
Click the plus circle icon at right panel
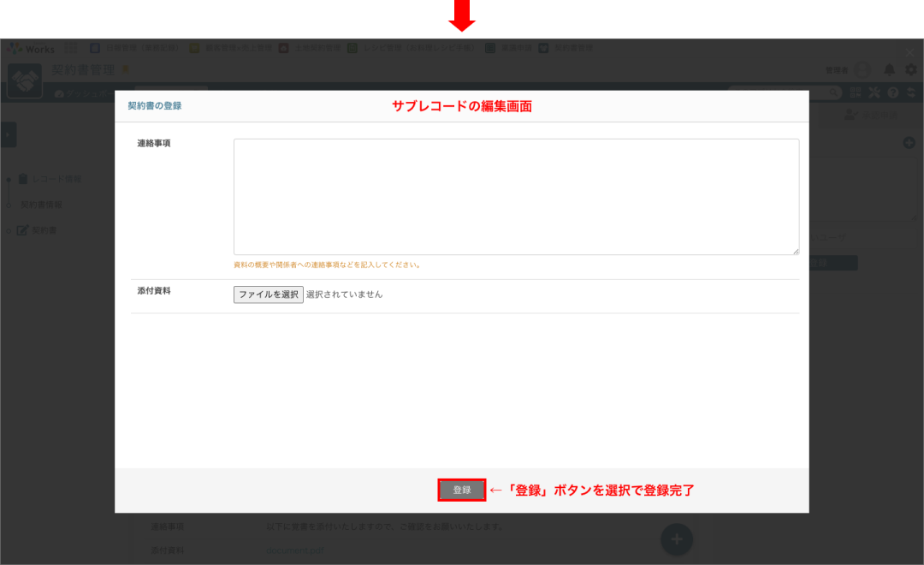click(909, 143)
